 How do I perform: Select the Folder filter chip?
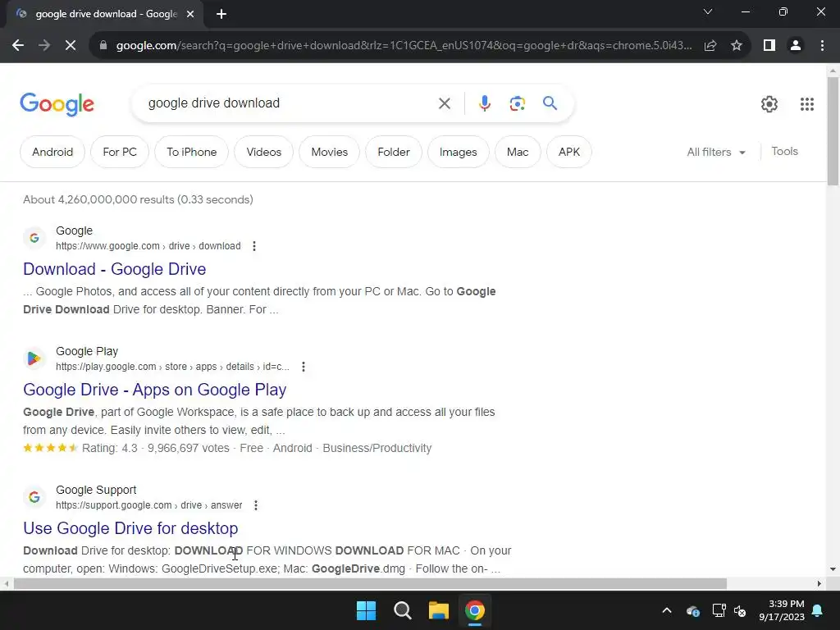click(394, 152)
